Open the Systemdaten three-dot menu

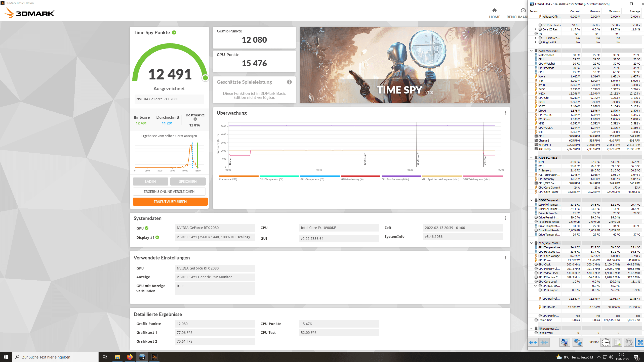click(x=505, y=218)
